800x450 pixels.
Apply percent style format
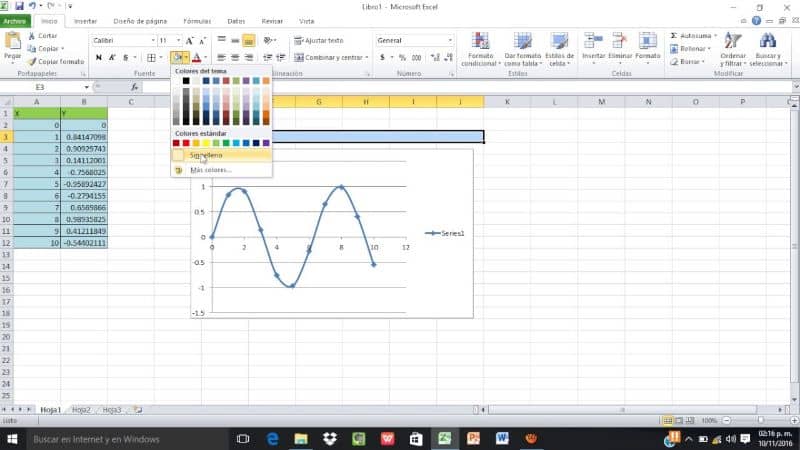click(403, 58)
